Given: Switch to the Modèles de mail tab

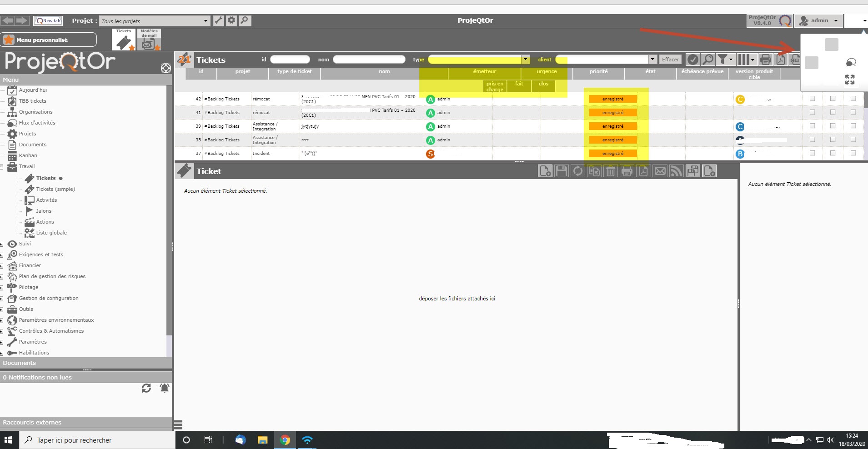Looking at the screenshot, I should pos(149,40).
